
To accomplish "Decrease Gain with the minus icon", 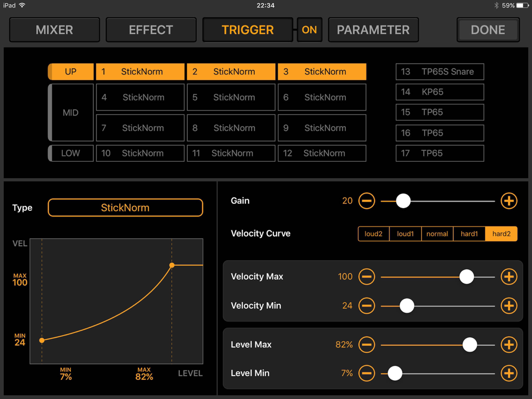I will [x=367, y=201].
